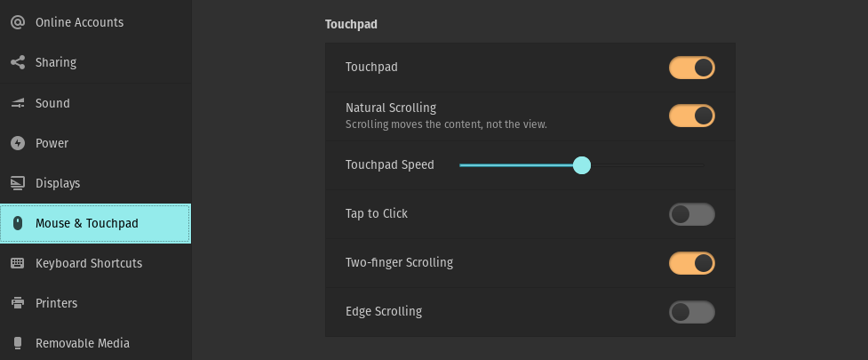Click the Displays monitor icon
The width and height of the screenshot is (868, 360).
[x=18, y=183]
